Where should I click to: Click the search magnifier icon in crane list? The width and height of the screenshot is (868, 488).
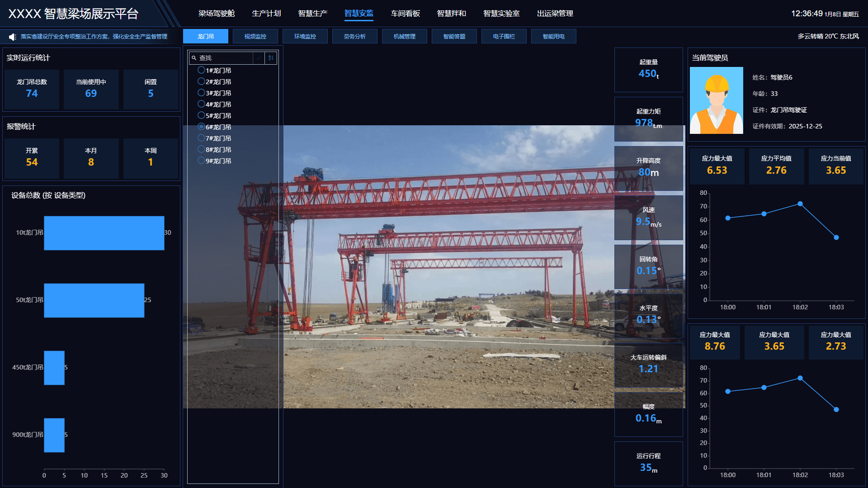194,58
